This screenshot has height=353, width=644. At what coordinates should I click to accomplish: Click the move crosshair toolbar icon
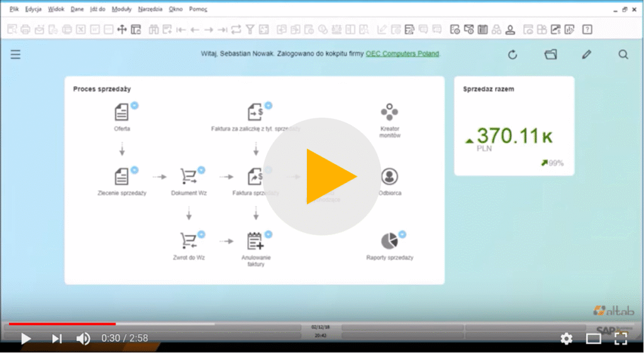coord(121,29)
